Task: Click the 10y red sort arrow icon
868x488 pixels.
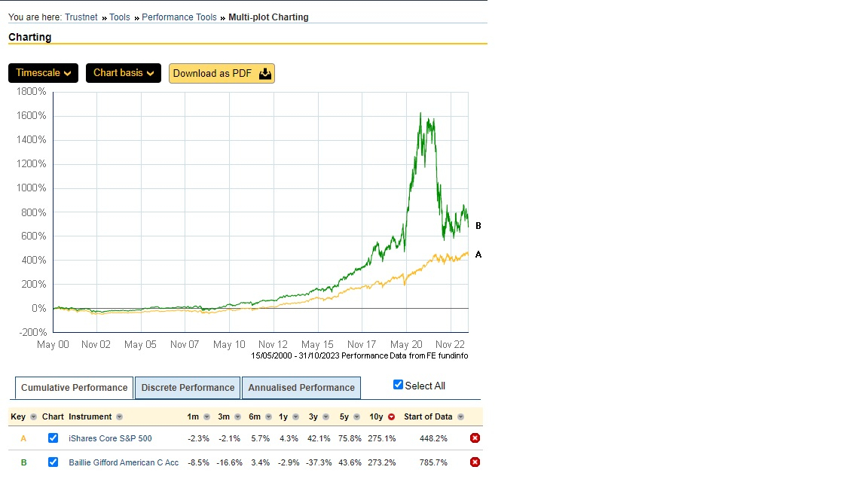Action: click(x=391, y=417)
